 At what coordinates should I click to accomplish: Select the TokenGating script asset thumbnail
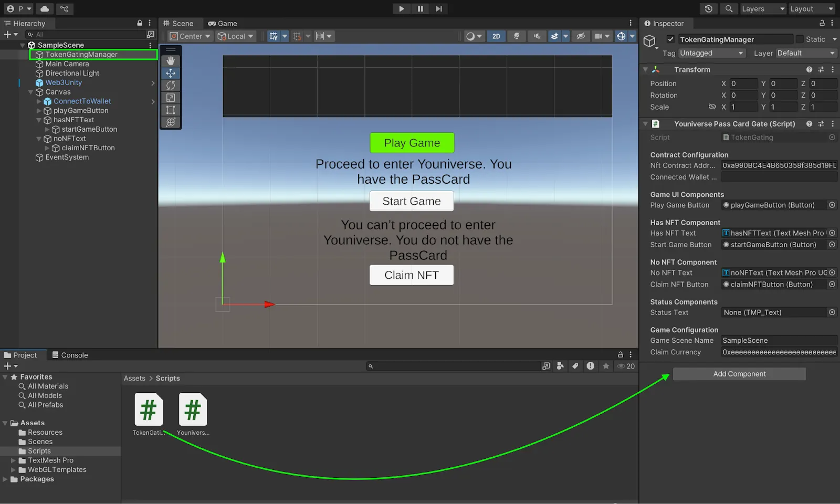(149, 409)
